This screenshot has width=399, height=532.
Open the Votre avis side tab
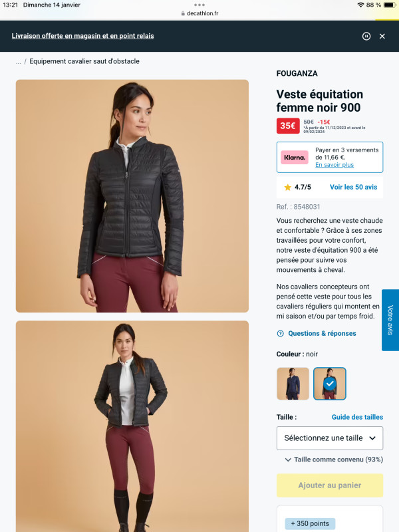[390, 320]
